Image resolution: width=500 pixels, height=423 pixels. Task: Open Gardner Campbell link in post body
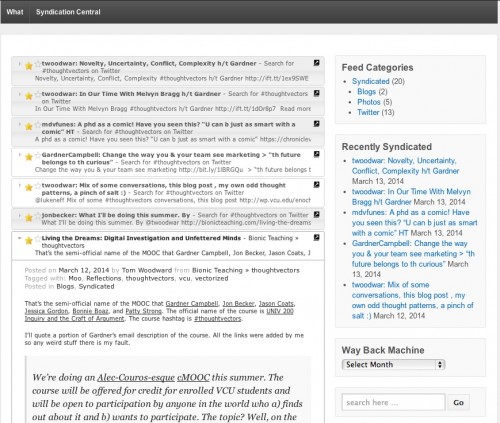[x=192, y=304]
